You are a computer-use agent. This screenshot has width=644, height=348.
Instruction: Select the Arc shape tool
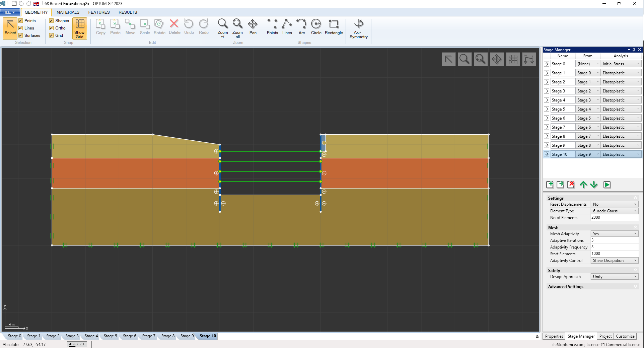(x=302, y=27)
